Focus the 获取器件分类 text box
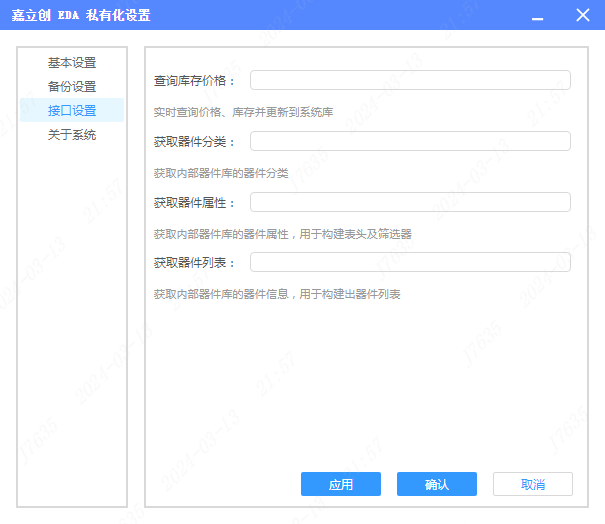The width and height of the screenshot is (605, 524). tap(410, 142)
